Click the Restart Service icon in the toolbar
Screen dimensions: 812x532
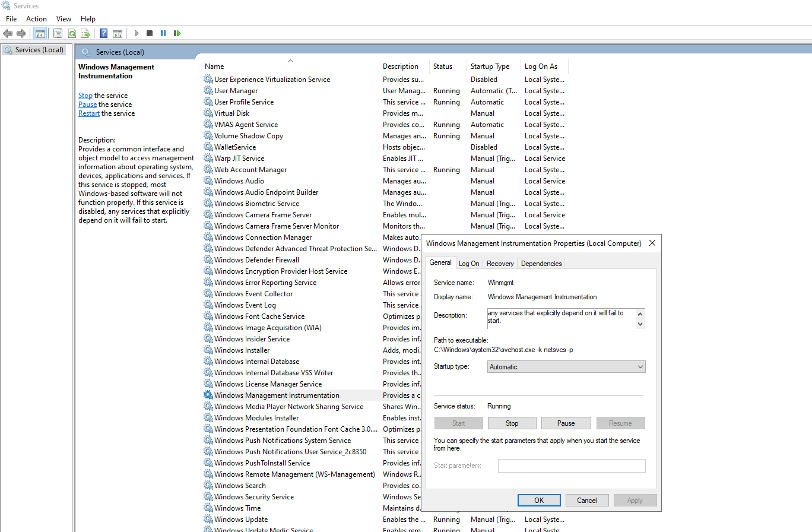[x=177, y=33]
